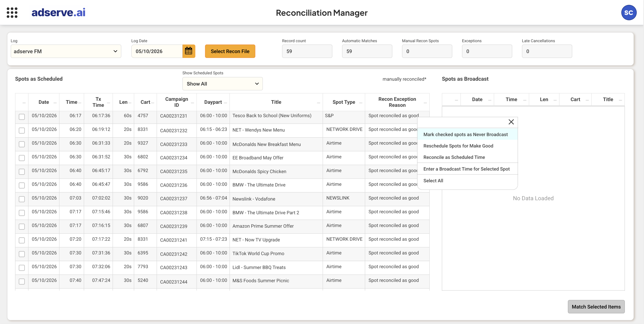Click the Spots as Broadcast heading

point(465,79)
